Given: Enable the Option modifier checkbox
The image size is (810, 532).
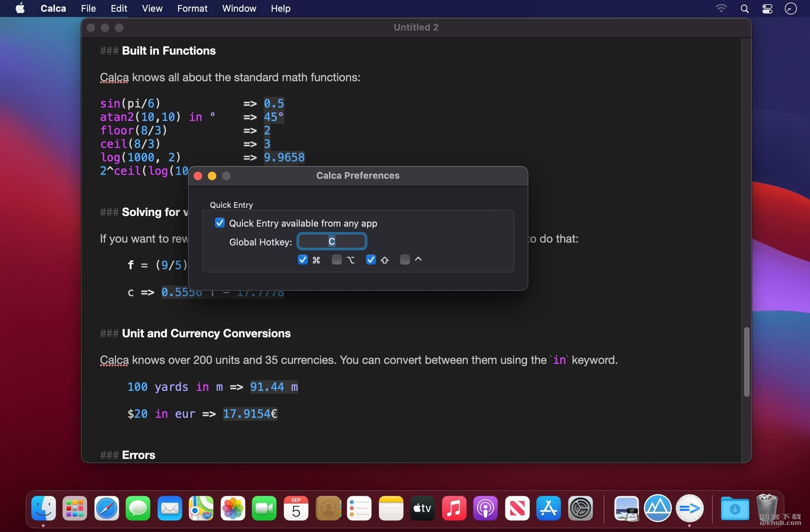Looking at the screenshot, I should coord(337,260).
